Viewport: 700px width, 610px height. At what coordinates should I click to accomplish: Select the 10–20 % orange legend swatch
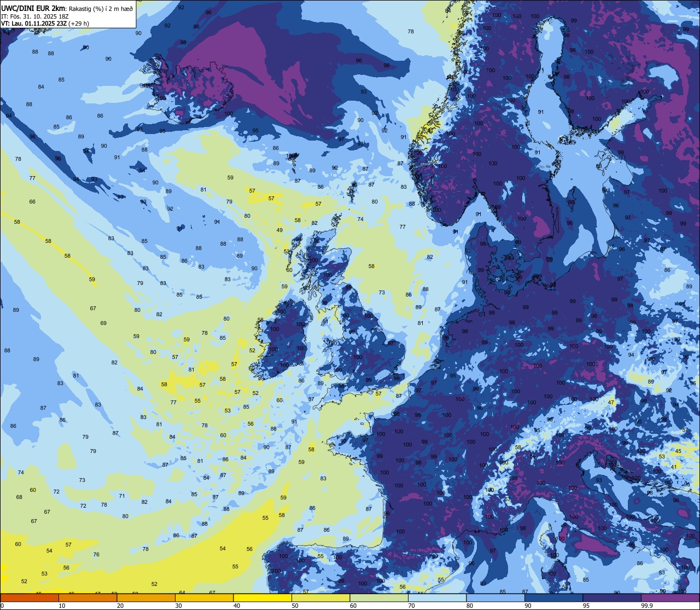pyautogui.click(x=87, y=597)
